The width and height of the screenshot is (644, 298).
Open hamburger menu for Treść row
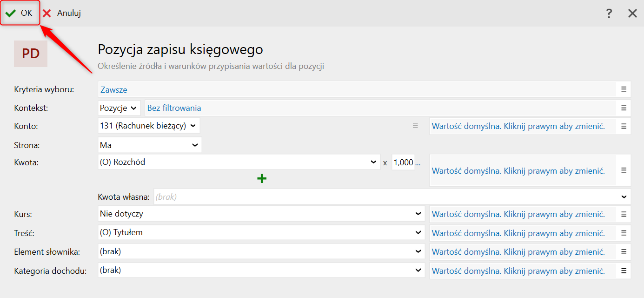624,233
